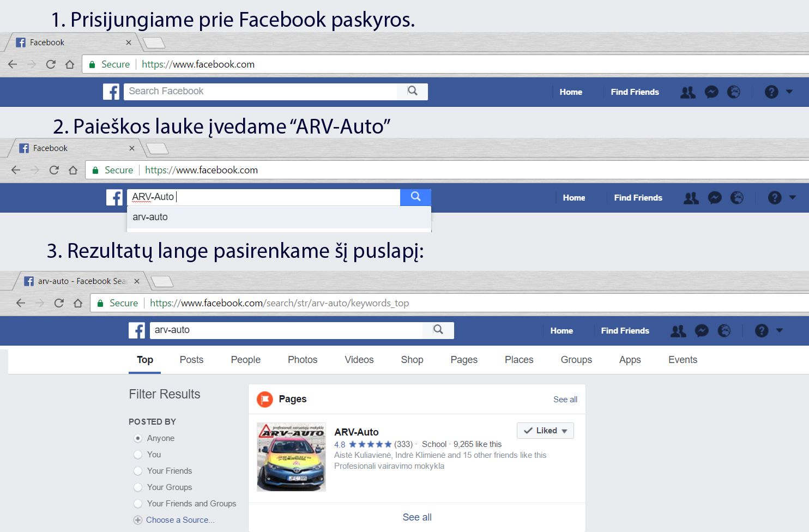
Task: Open notifications globe in the second Facebook bar
Action: [737, 198]
